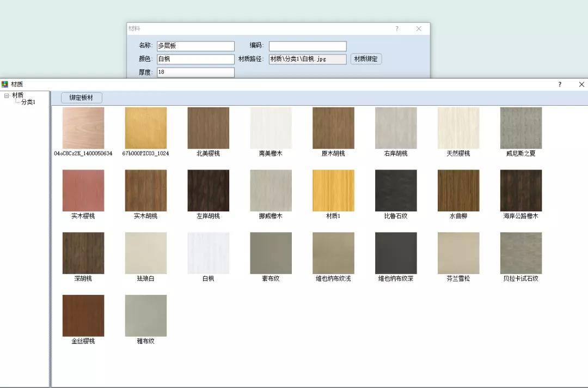
Task: Pick the 芬兰雪松 material swatch
Action: [458, 253]
